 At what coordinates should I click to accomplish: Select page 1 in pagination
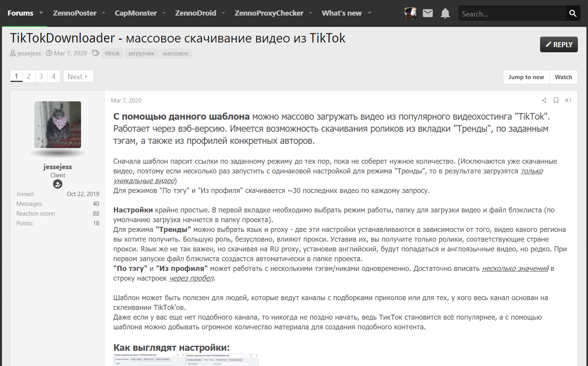click(x=16, y=76)
